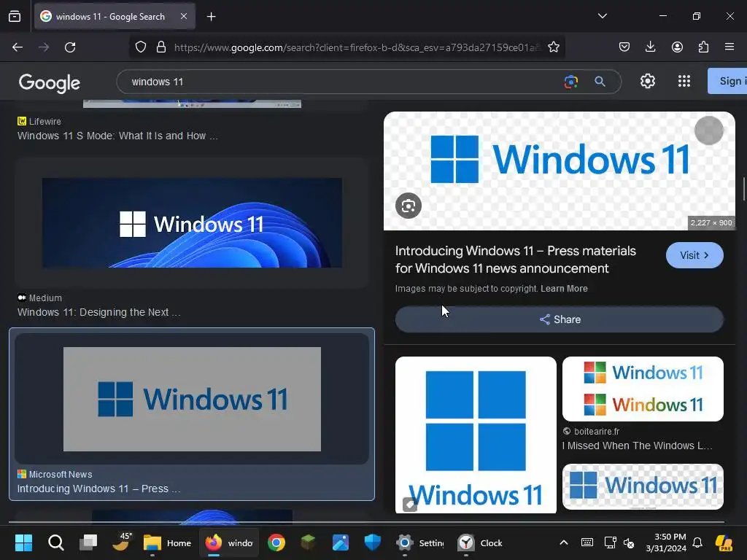Close the windows 11 Google Search tab

pyautogui.click(x=184, y=16)
